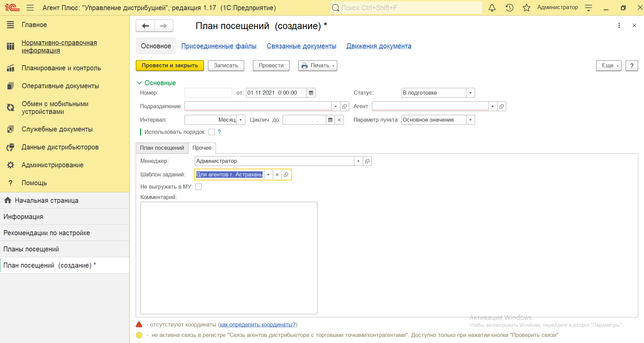Collapse the Основные group
Screen dimensions: 644x343
[x=156, y=83]
